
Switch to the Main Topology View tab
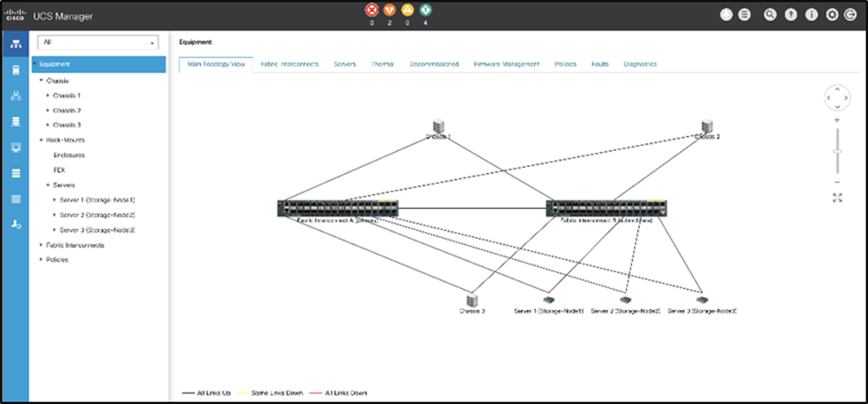click(216, 64)
